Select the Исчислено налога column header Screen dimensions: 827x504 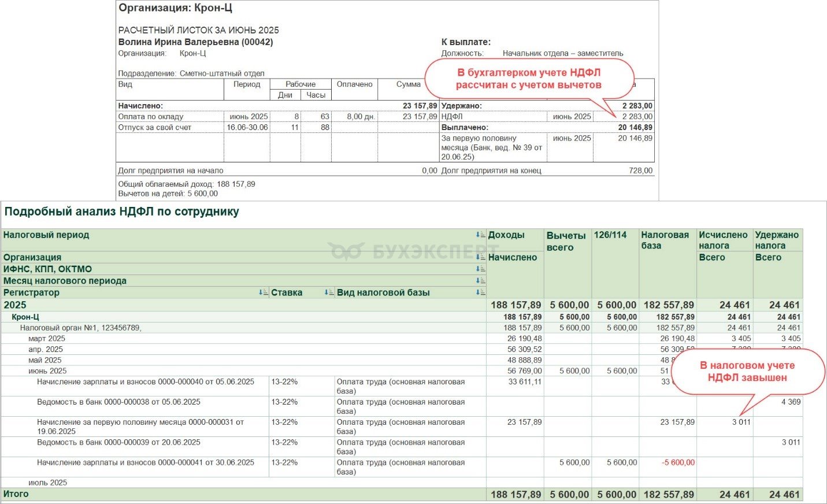pos(723,240)
